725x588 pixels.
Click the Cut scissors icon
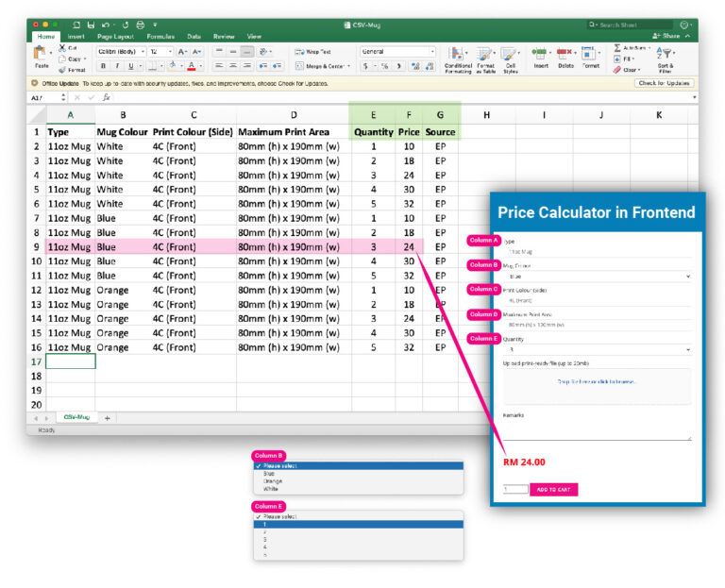pos(62,47)
